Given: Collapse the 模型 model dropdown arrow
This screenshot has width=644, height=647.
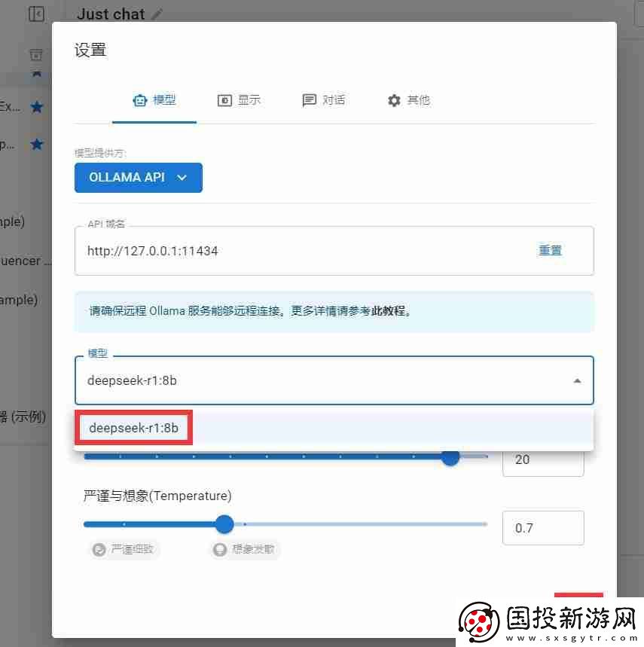Looking at the screenshot, I should (578, 380).
